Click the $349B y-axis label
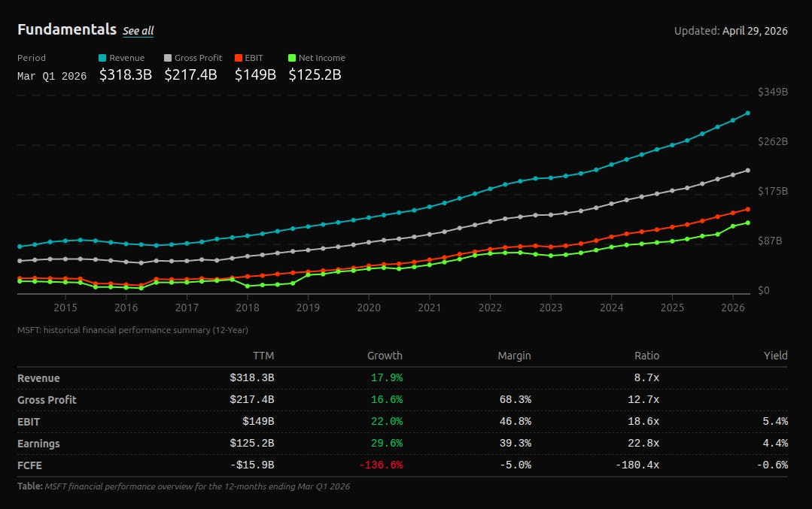 (773, 92)
